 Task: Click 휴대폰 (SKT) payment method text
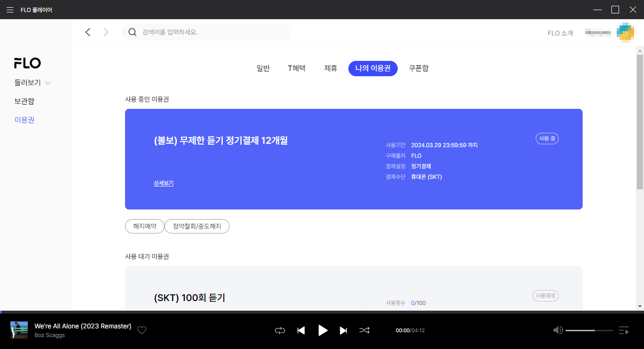tap(426, 177)
